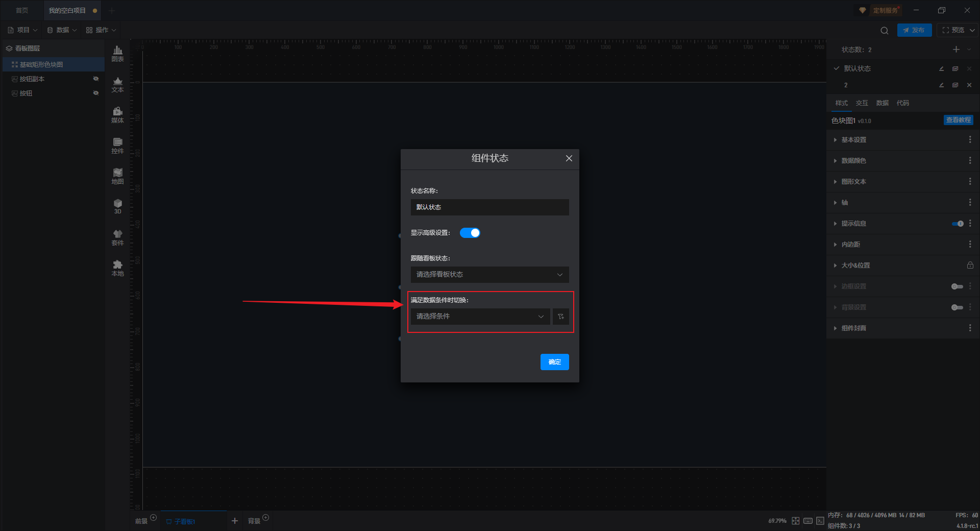Toggle the 背景设置 switch
Image resolution: width=980 pixels, height=531 pixels.
tap(958, 307)
